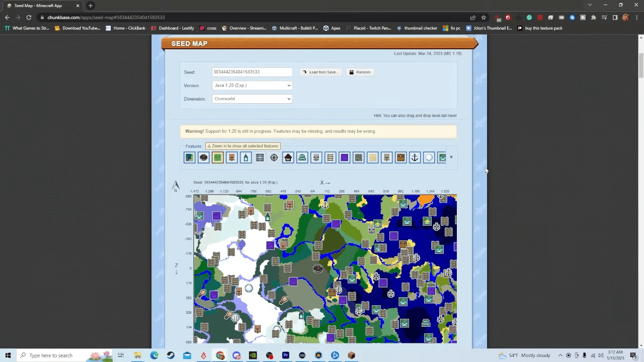The width and height of the screenshot is (644, 362).
Task: Click the Ancient City marker on the map
Action: coord(317,269)
